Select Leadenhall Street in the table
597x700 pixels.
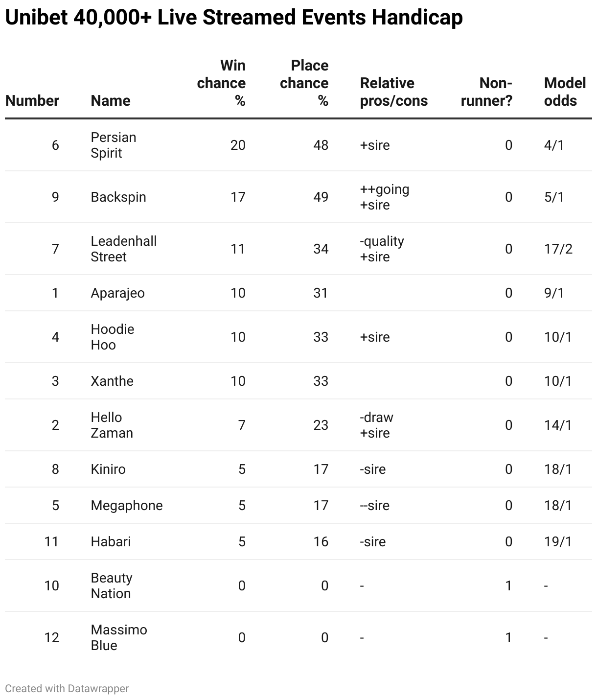tap(124, 249)
